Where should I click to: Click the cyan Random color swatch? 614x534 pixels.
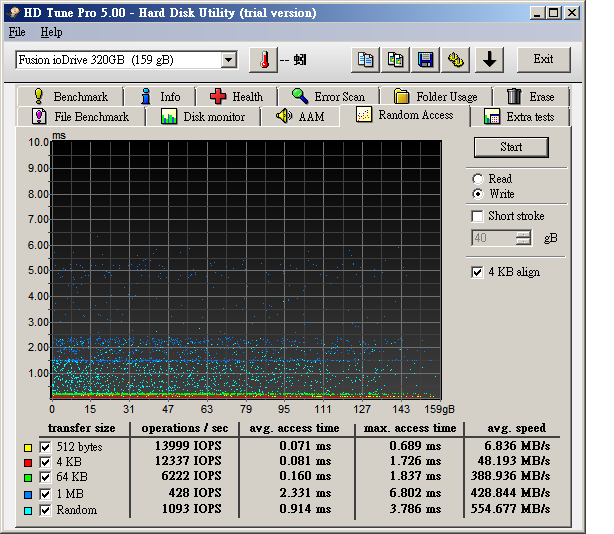[x=28, y=511]
